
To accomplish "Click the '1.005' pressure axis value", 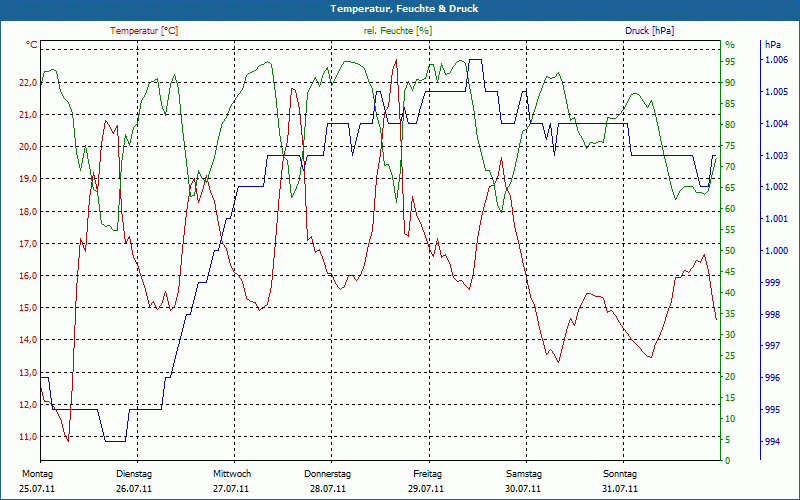I will pos(777,92).
